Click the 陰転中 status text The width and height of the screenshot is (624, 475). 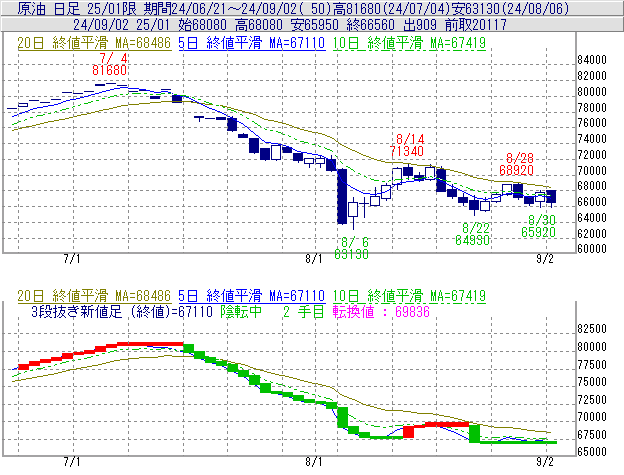pyautogui.click(x=241, y=311)
